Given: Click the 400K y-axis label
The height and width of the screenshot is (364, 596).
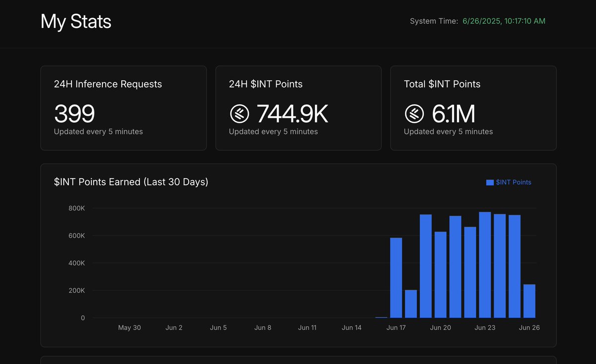Looking at the screenshot, I should (x=77, y=263).
